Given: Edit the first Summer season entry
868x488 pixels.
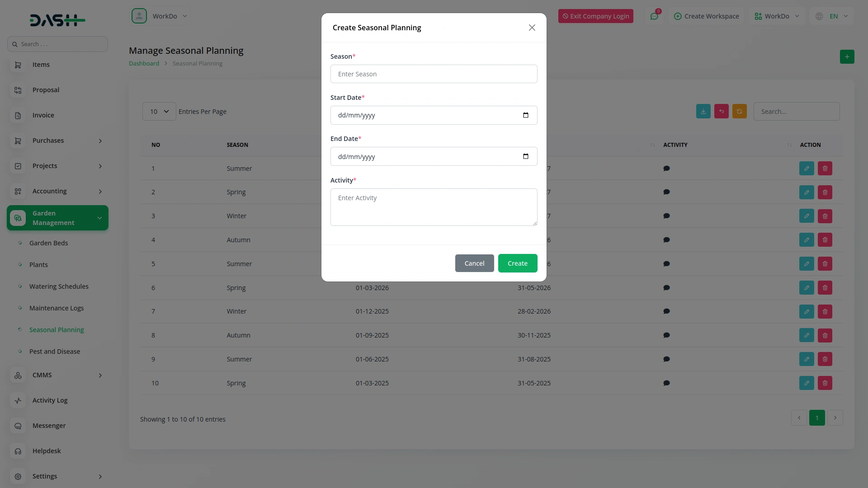Looking at the screenshot, I should coord(807,168).
